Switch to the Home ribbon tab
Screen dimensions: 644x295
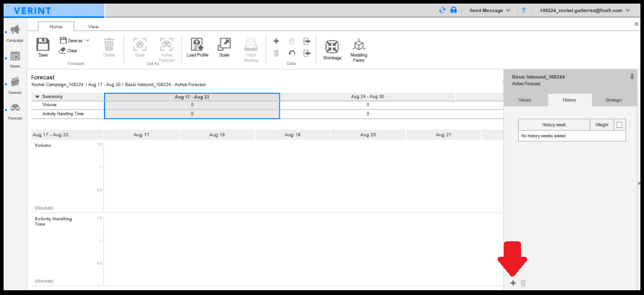56,27
